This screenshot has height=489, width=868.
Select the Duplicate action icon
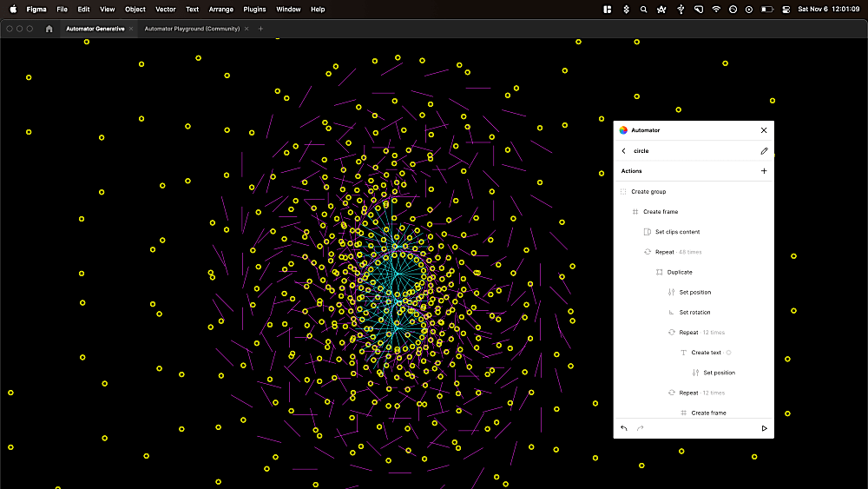point(660,272)
